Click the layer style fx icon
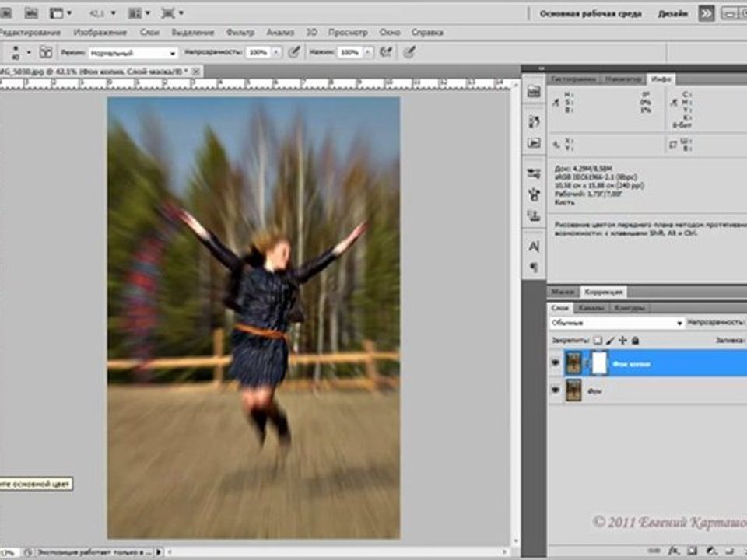The image size is (747, 560). [x=673, y=551]
